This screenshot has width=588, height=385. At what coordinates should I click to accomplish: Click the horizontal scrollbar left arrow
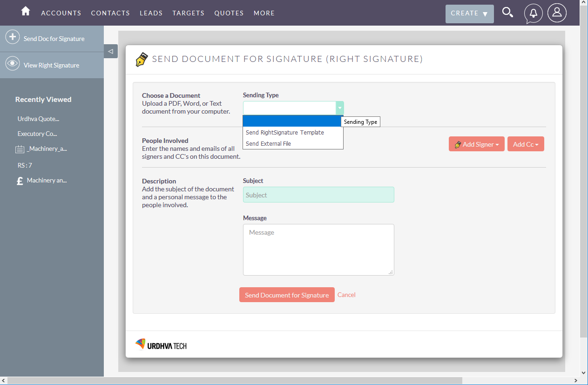click(4, 381)
